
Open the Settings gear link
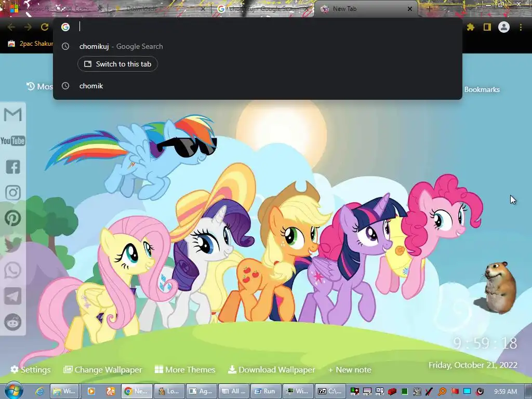click(31, 369)
